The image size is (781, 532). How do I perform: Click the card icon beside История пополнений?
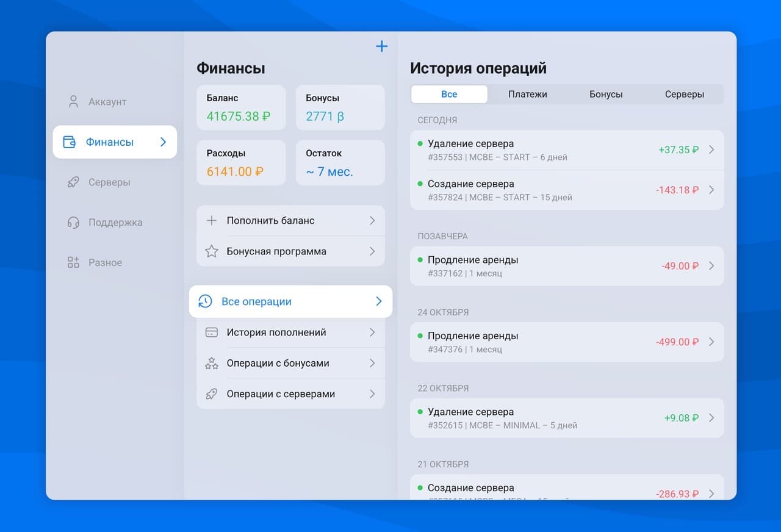tap(211, 332)
